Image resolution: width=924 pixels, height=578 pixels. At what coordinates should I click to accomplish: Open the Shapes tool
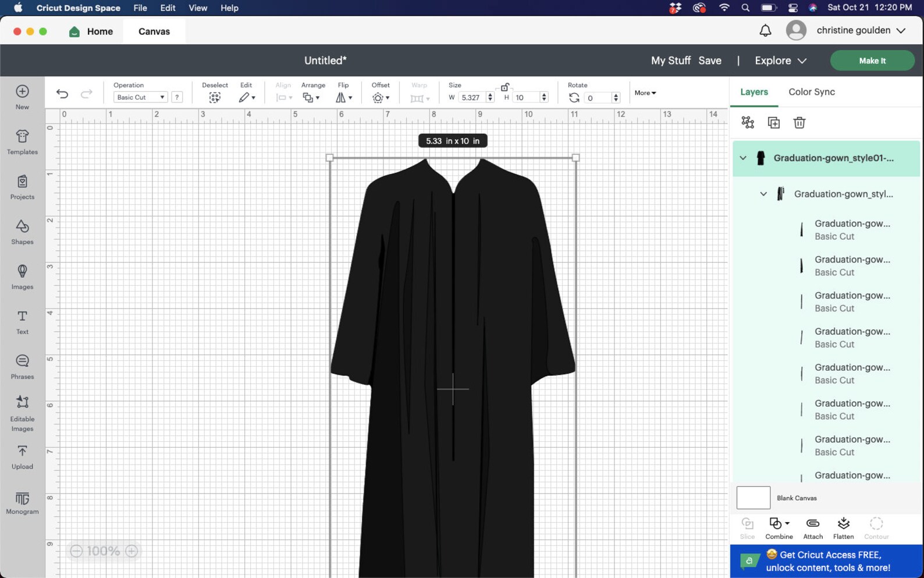click(22, 232)
